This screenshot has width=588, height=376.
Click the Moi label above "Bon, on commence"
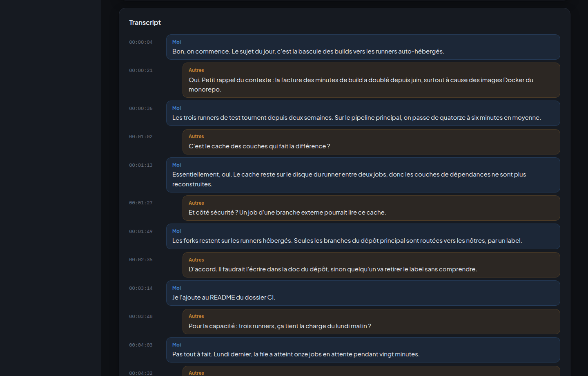(x=176, y=42)
